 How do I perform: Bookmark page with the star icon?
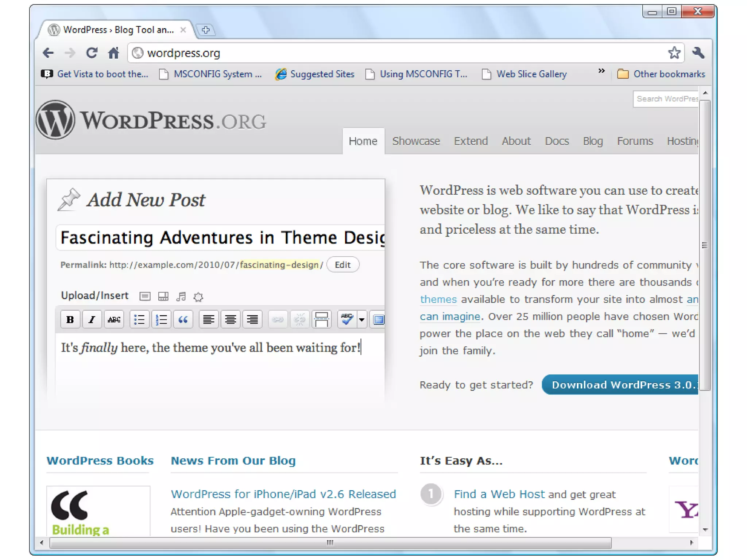point(674,53)
